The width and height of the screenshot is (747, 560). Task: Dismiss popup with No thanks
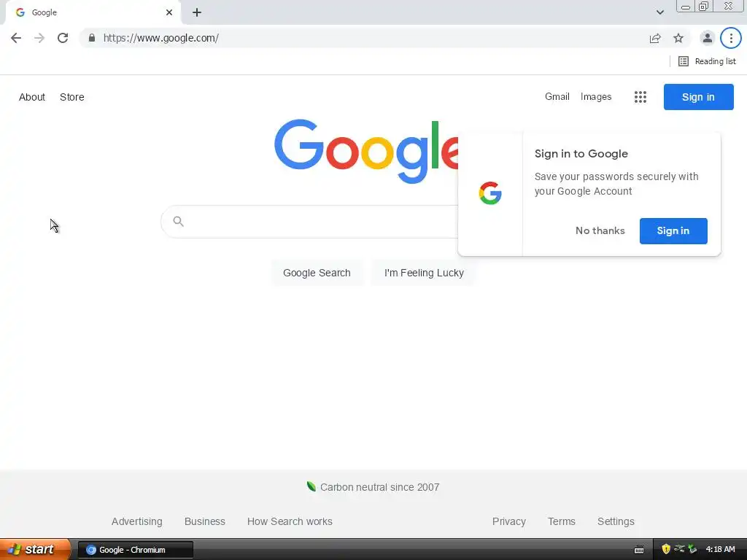click(600, 231)
